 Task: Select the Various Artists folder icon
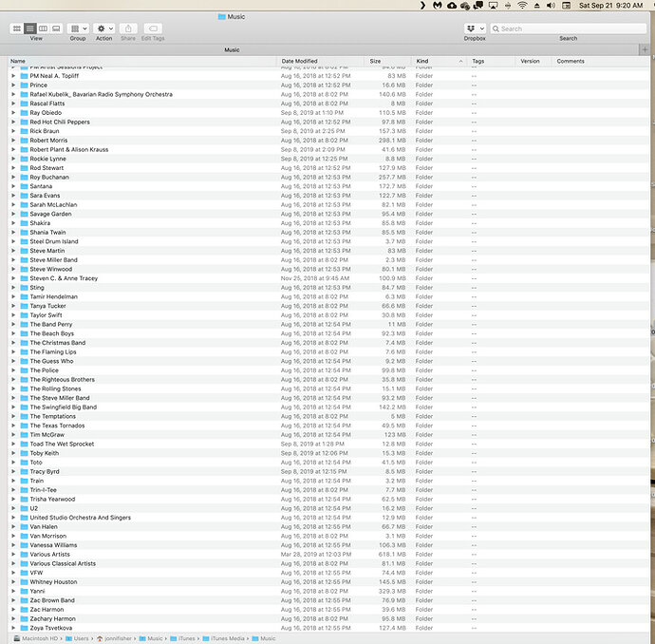pyautogui.click(x=25, y=555)
